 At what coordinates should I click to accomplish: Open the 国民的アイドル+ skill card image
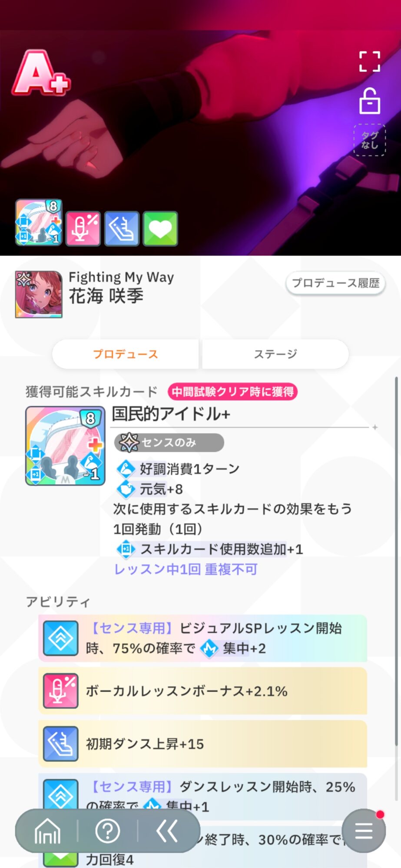(x=65, y=446)
